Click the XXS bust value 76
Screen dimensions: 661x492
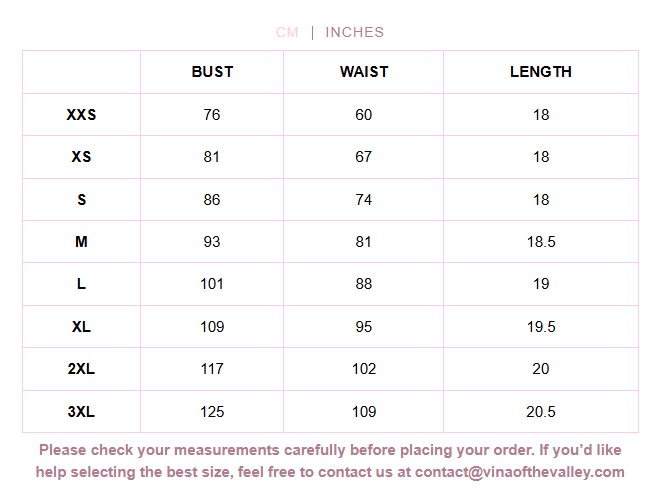(212, 115)
